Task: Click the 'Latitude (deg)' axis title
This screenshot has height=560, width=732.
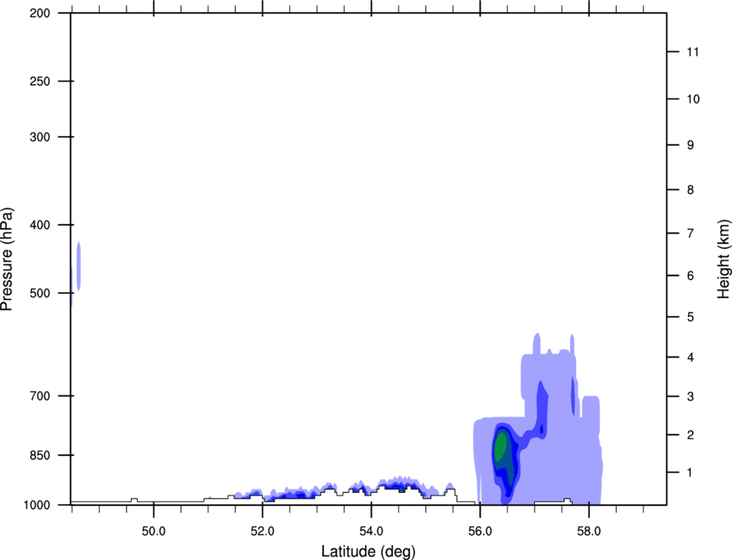Action: click(x=368, y=551)
